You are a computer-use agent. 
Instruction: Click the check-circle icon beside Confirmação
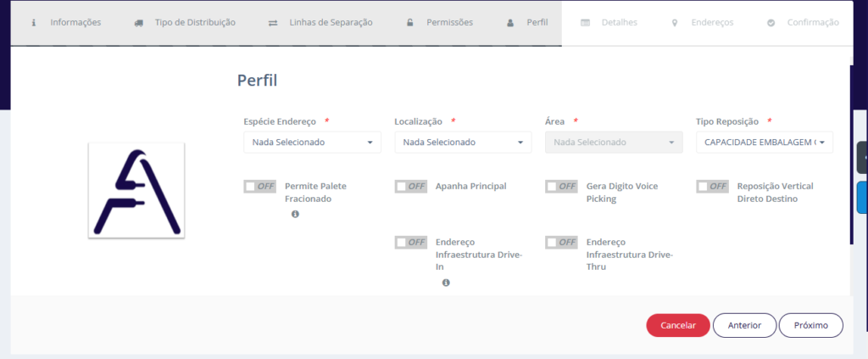(x=771, y=23)
